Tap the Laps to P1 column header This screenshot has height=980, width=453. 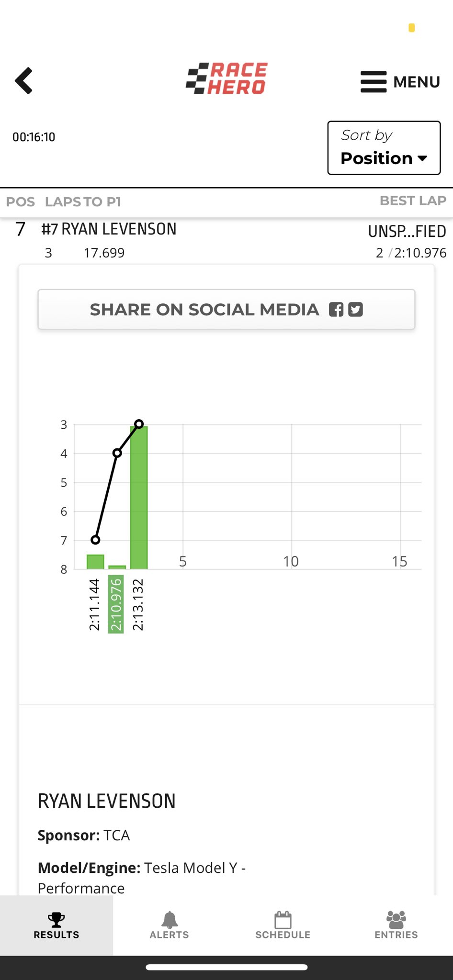[x=83, y=202]
